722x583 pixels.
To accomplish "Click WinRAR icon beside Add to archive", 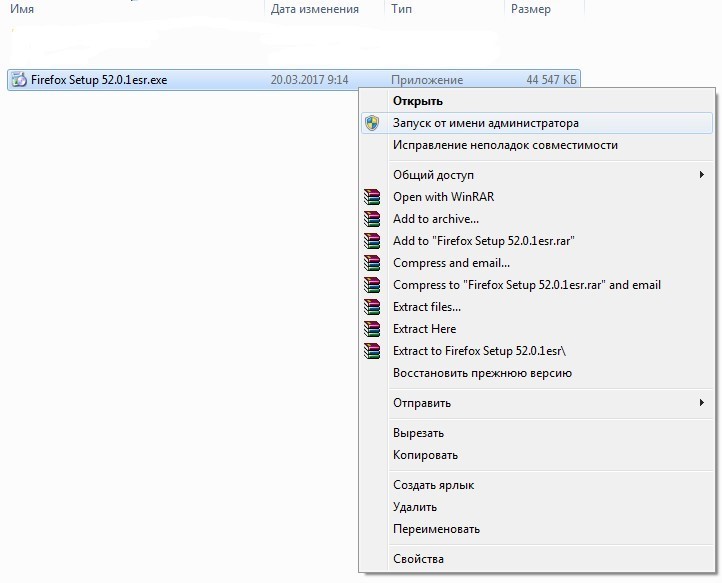I will pos(372,219).
